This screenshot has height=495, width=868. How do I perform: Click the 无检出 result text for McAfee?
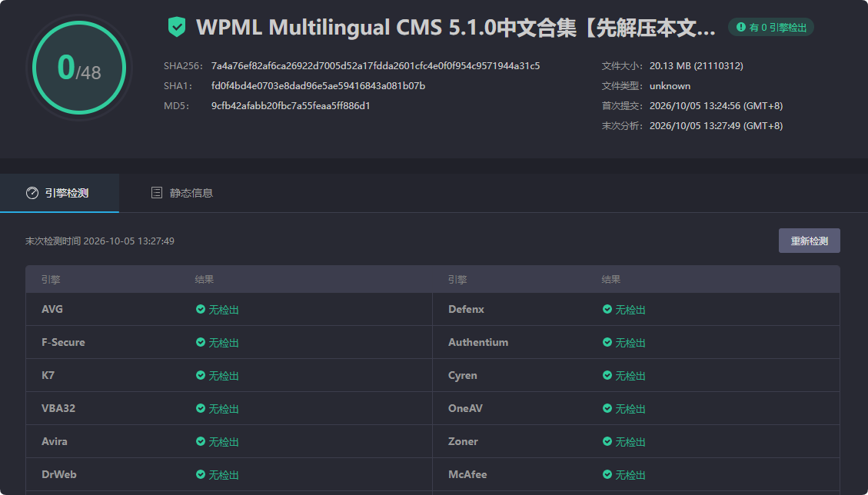[630, 475]
